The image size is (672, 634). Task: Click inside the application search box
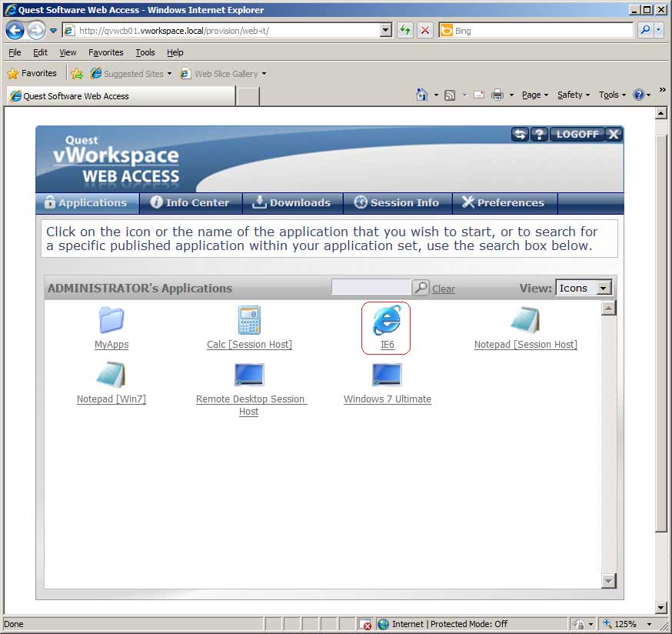[371, 287]
